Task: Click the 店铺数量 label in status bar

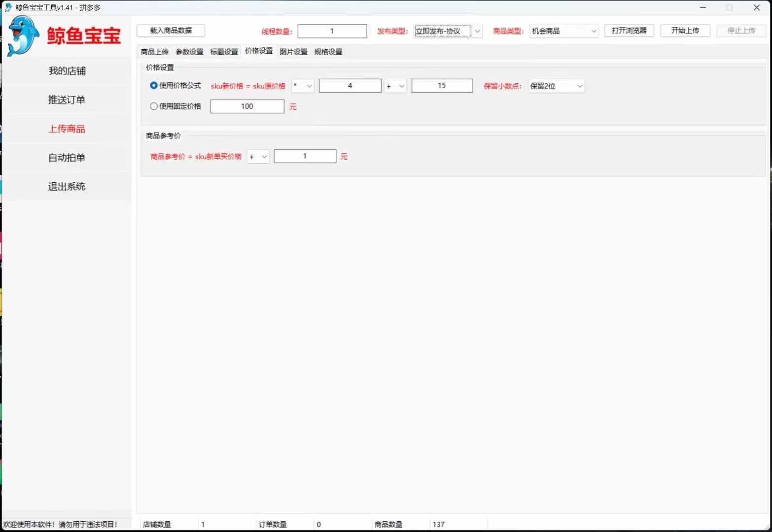Action: coord(157,524)
